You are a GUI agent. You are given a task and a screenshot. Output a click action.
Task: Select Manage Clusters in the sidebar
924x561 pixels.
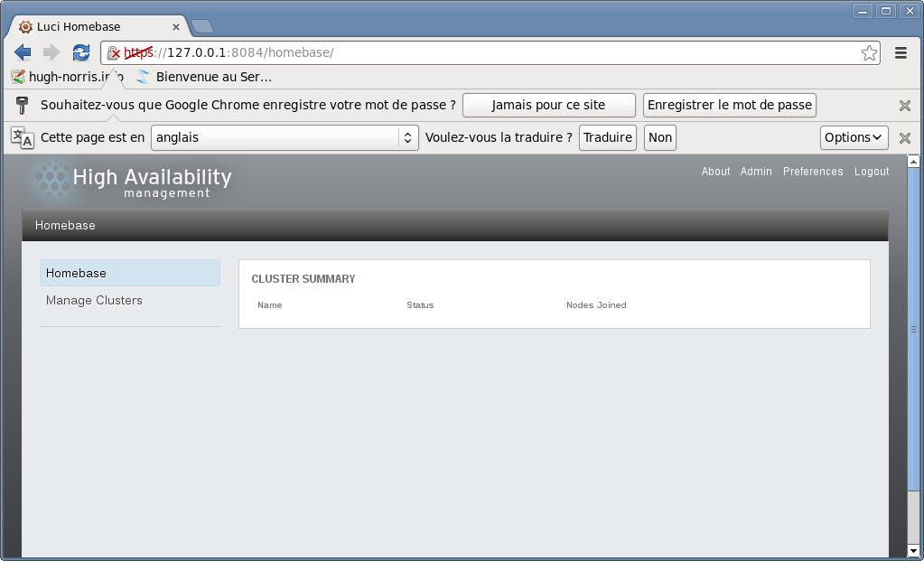(x=94, y=300)
